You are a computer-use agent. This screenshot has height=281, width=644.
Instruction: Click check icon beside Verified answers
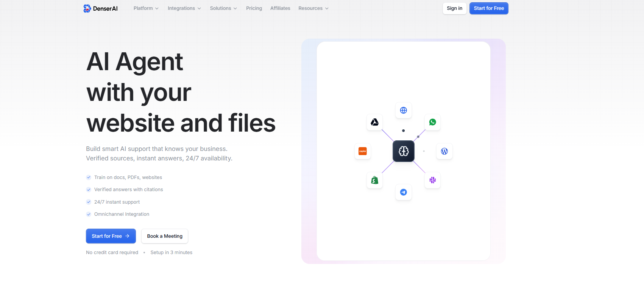tap(89, 190)
